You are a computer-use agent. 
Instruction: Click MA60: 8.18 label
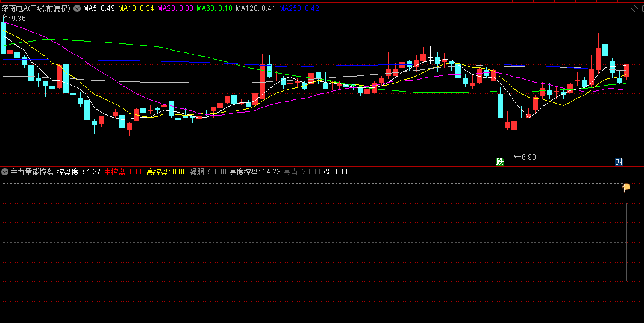214,8
